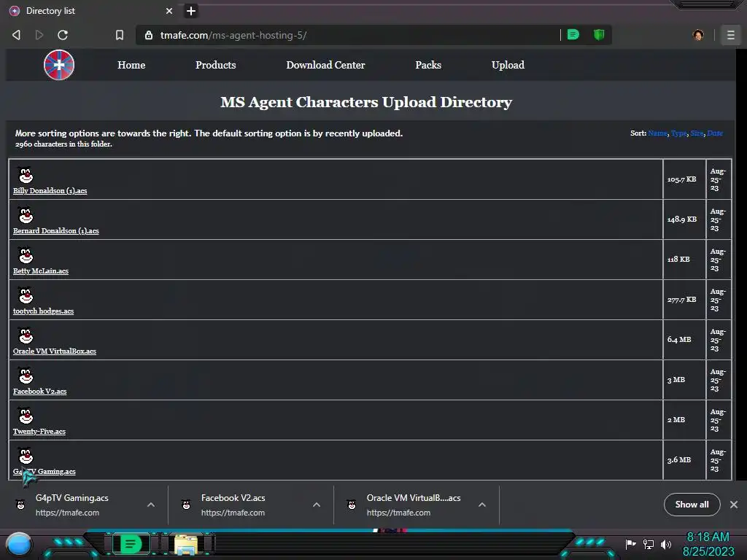Click the Twenty-Five agent character icon
This screenshot has width=747, height=560.
(26, 415)
